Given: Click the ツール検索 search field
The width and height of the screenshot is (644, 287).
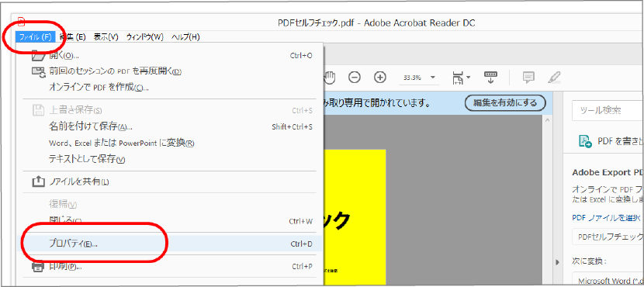Looking at the screenshot, I should click(608, 110).
